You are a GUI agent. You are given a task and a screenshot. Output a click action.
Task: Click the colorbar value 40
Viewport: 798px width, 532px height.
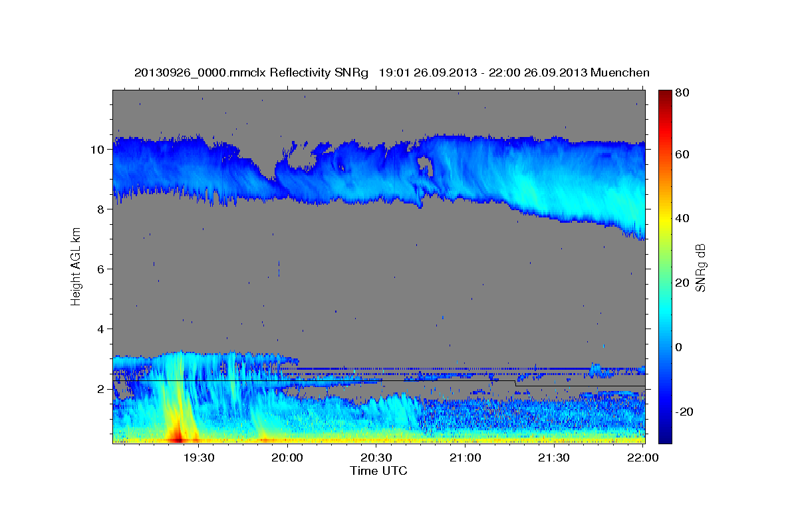pos(682,218)
